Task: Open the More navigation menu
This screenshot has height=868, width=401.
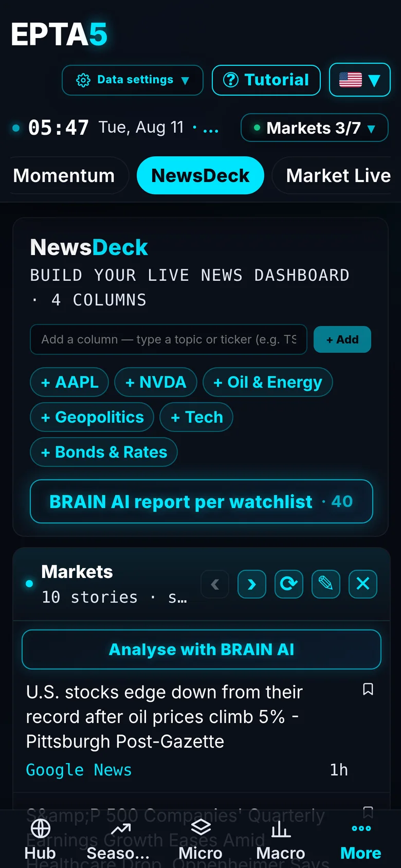Action: coord(361,840)
